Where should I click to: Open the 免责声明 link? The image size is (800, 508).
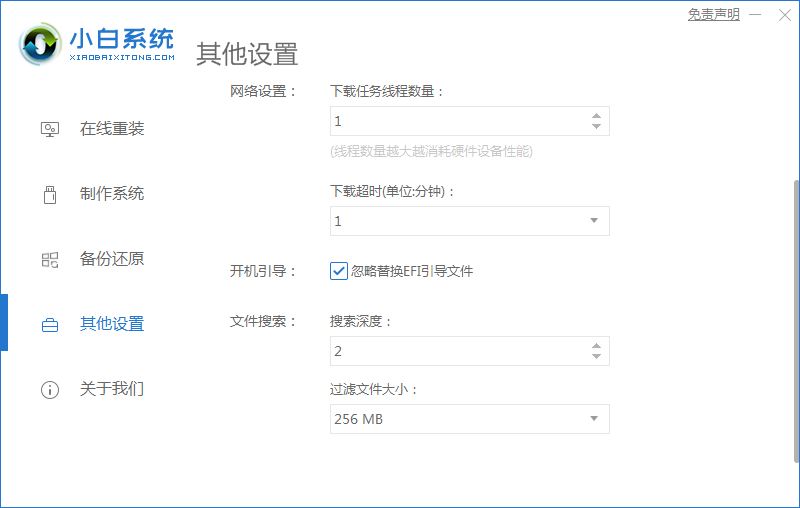713,15
